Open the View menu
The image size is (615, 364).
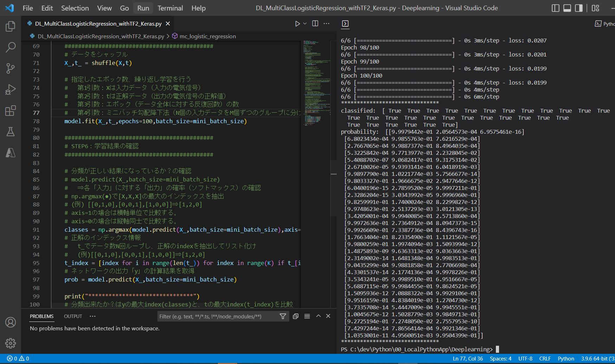click(104, 8)
